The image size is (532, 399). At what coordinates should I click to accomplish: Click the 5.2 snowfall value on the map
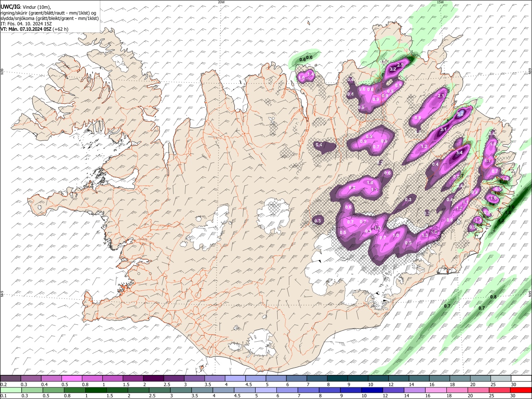[x=460, y=113]
